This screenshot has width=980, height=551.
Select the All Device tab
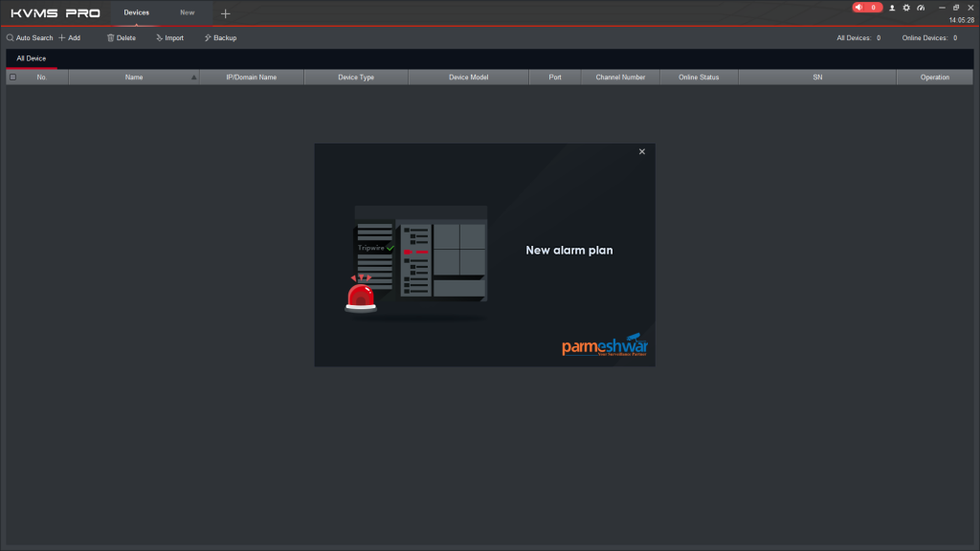31,58
